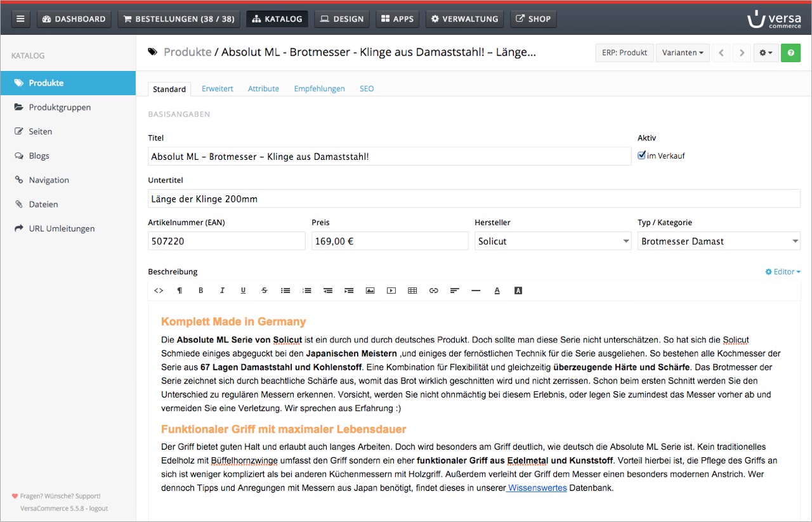Open the Editor options dropdown

pyautogui.click(x=783, y=271)
